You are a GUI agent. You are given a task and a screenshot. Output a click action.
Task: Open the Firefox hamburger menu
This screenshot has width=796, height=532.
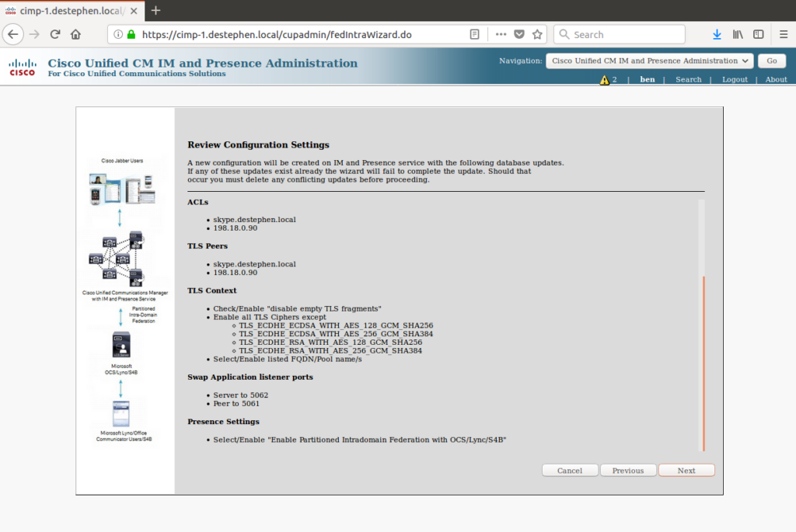pyautogui.click(x=784, y=34)
